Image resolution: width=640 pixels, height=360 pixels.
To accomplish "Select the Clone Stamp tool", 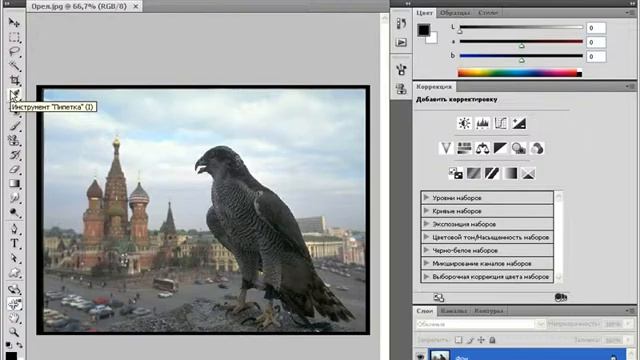I will click(14, 140).
